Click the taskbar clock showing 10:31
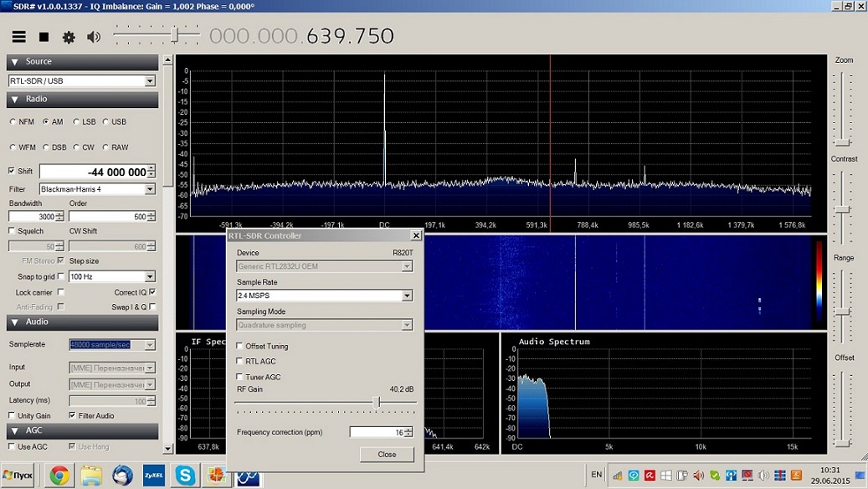The image size is (868, 489). coord(829,471)
